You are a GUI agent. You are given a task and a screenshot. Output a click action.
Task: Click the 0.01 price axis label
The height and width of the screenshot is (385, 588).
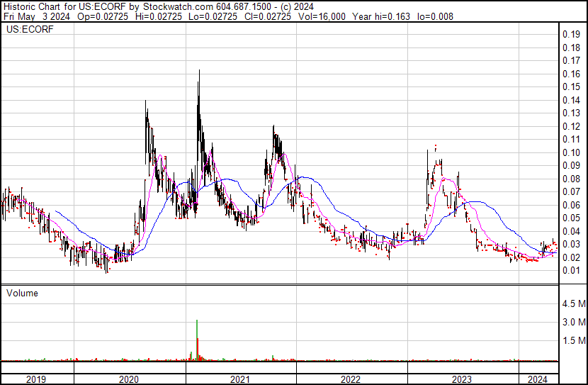click(572, 270)
